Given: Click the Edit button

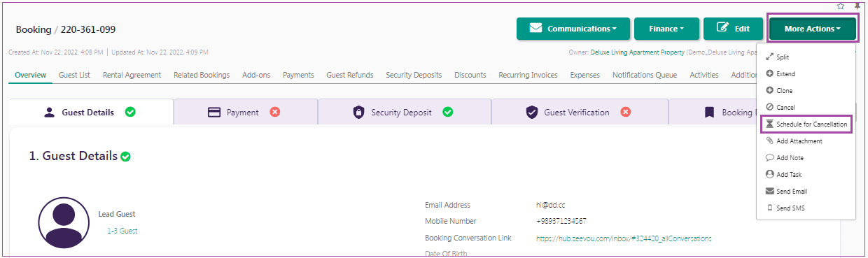Looking at the screenshot, I should tap(733, 29).
